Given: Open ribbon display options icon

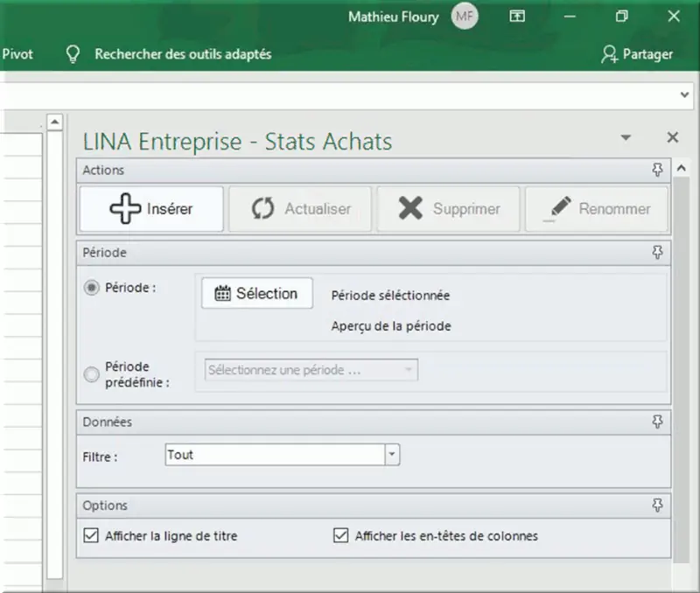Looking at the screenshot, I should (517, 17).
